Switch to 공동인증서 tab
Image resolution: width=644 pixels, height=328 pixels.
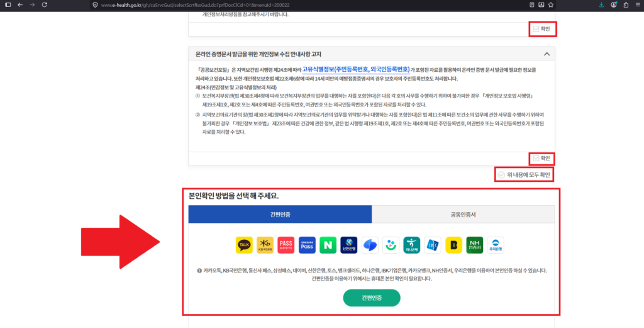(463, 214)
